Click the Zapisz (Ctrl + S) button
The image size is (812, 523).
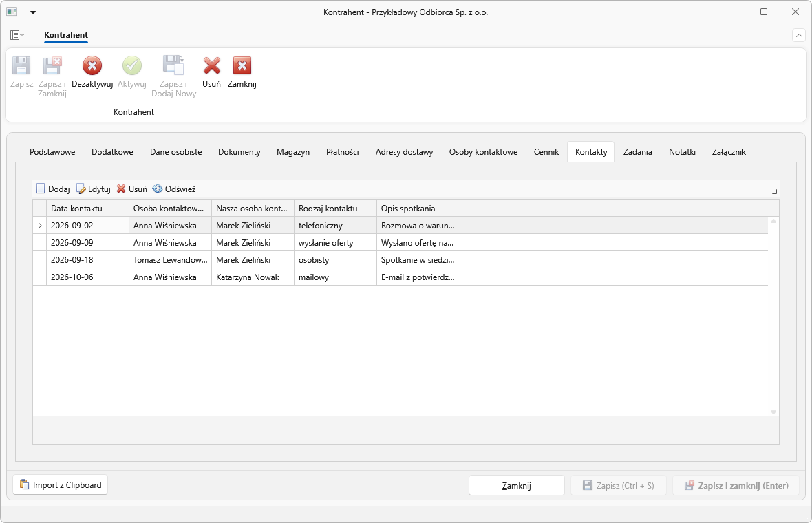(619, 485)
